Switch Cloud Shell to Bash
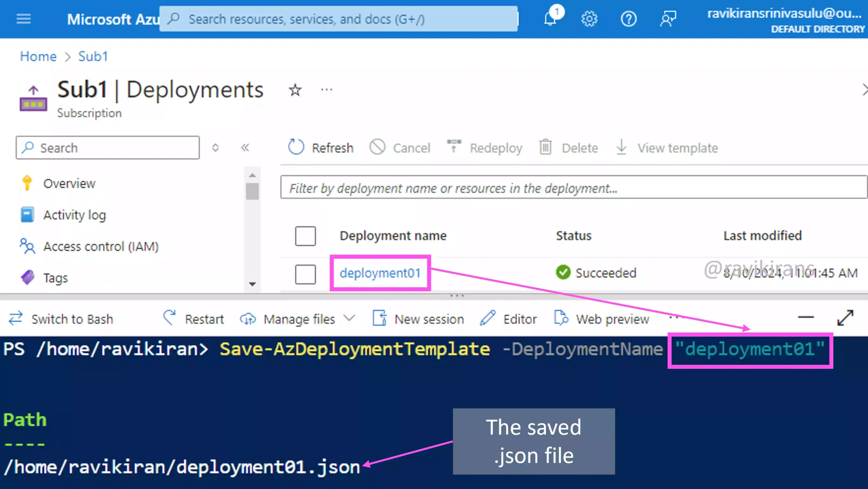Viewport: 868px width, 489px height. tap(61, 319)
